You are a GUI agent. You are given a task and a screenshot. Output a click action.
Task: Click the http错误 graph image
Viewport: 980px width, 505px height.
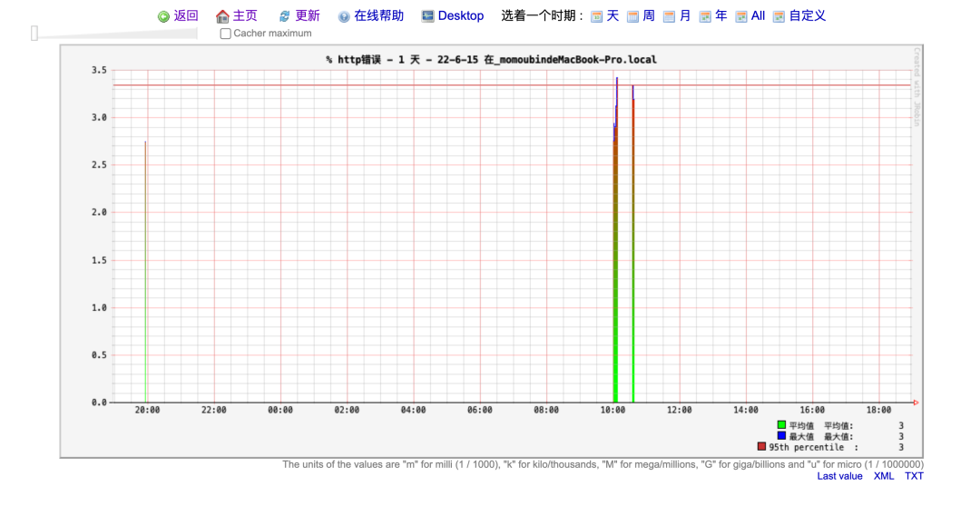coord(491,251)
